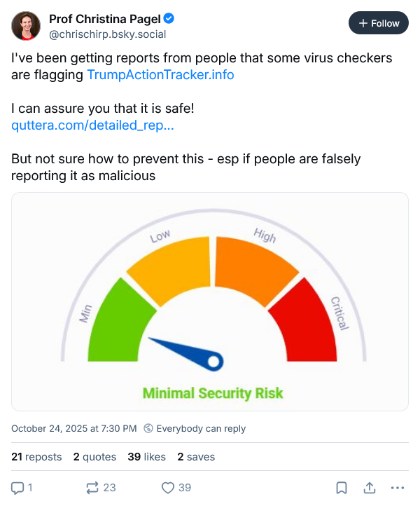Open the three-dot more options menu
Screen dimensions: 420x506
click(397, 487)
